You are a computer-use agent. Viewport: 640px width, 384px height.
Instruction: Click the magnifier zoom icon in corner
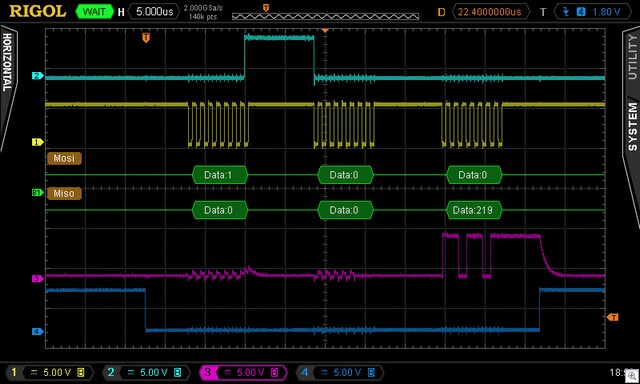pyautogui.click(x=632, y=375)
